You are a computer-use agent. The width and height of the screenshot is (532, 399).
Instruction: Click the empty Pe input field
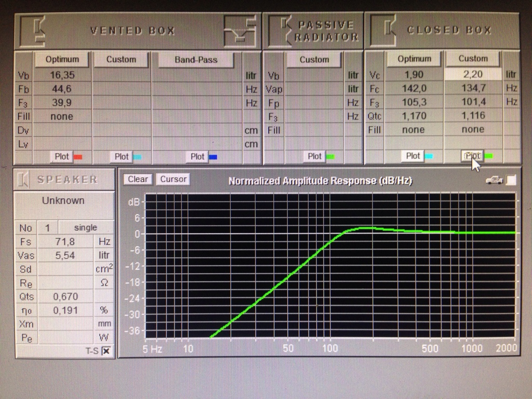[65, 338]
